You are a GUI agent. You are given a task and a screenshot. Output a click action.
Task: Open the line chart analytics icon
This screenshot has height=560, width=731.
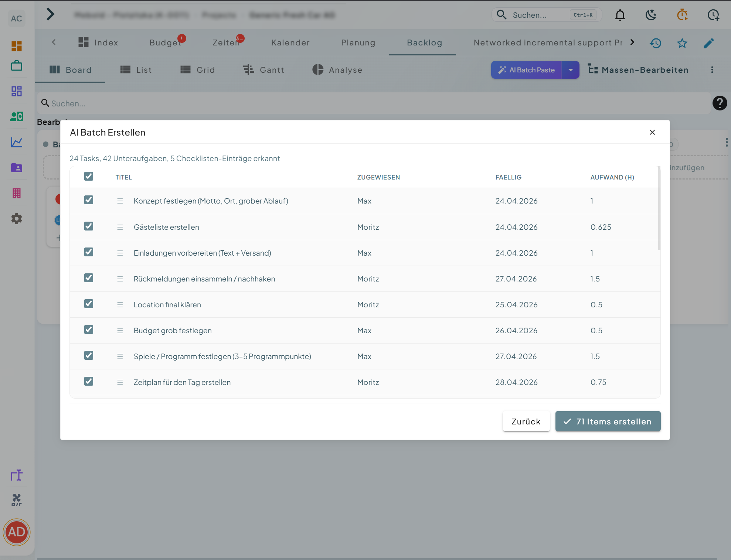click(x=17, y=142)
